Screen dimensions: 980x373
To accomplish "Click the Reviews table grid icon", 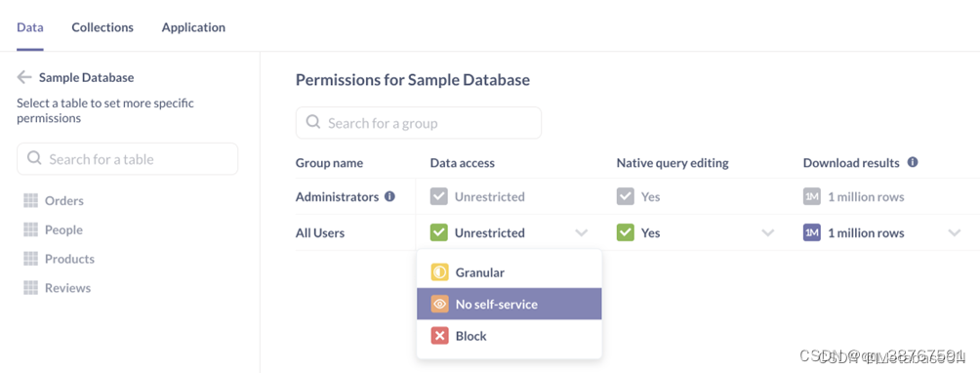I will (x=30, y=288).
